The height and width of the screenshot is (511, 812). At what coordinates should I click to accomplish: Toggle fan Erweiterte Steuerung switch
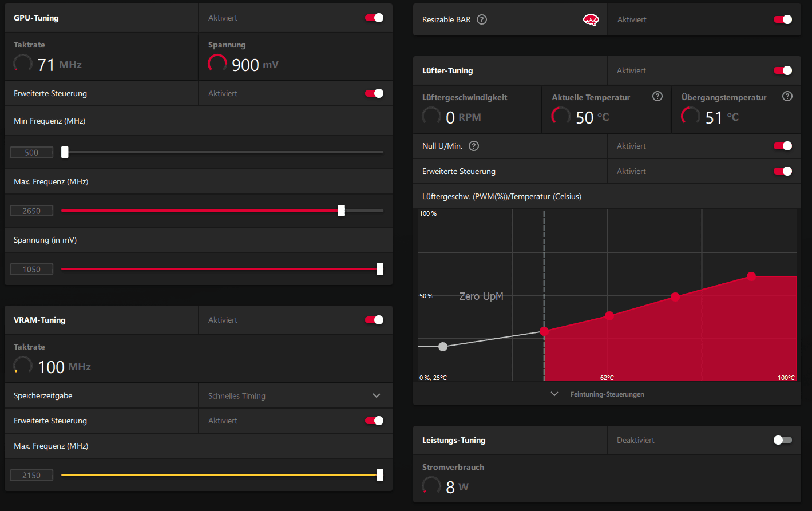tap(783, 171)
